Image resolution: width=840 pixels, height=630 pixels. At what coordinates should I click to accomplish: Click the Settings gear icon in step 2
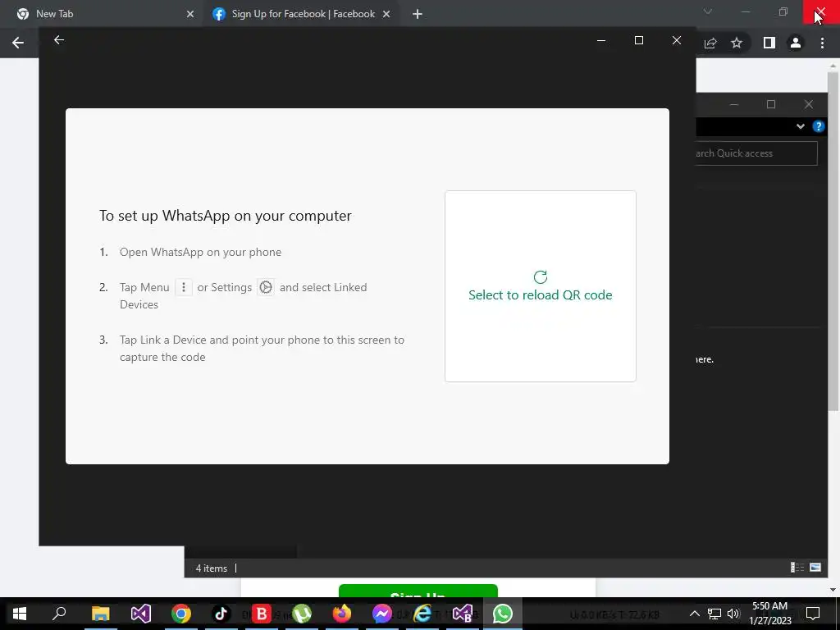[266, 287]
